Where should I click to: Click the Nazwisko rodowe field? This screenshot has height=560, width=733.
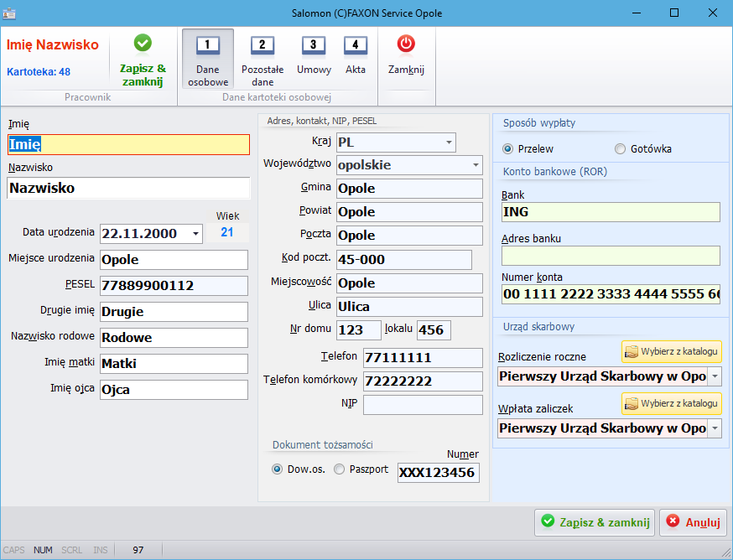[x=174, y=338]
